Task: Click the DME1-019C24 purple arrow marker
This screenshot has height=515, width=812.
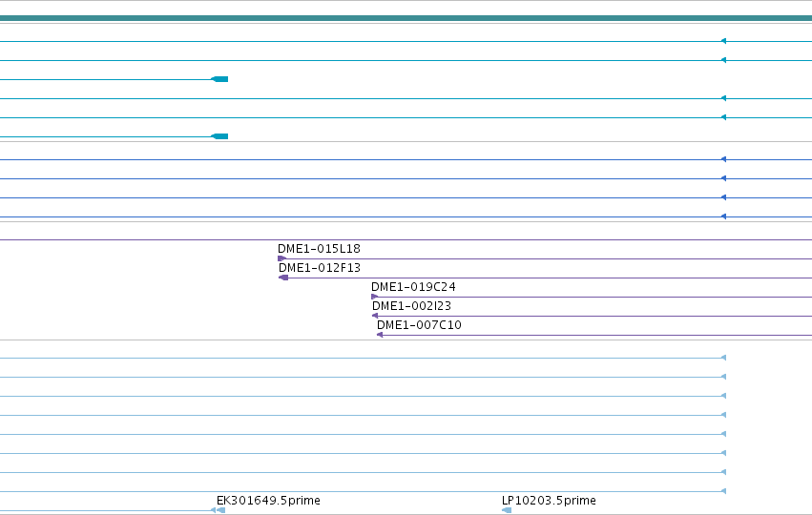Action: tap(374, 297)
